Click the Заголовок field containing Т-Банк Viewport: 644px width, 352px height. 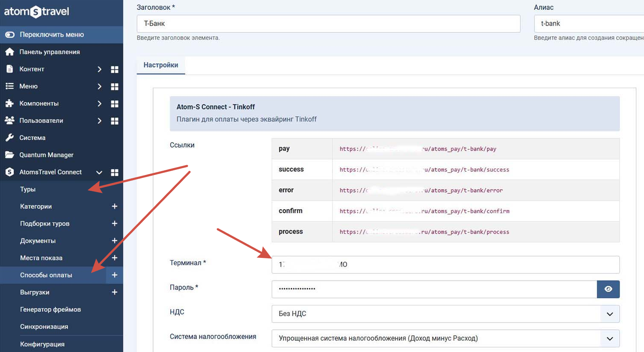[329, 24]
